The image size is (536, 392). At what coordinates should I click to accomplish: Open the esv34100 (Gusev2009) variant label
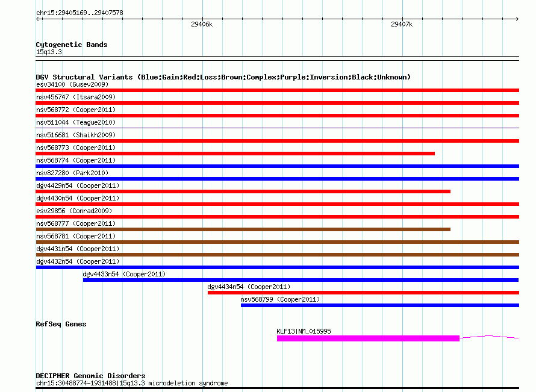point(72,84)
